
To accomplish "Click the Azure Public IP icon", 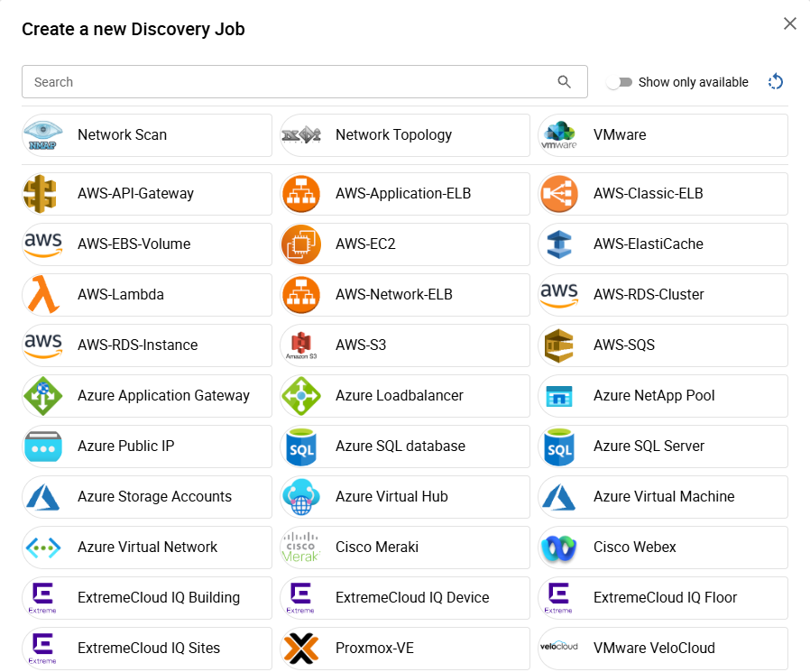I will point(43,446).
